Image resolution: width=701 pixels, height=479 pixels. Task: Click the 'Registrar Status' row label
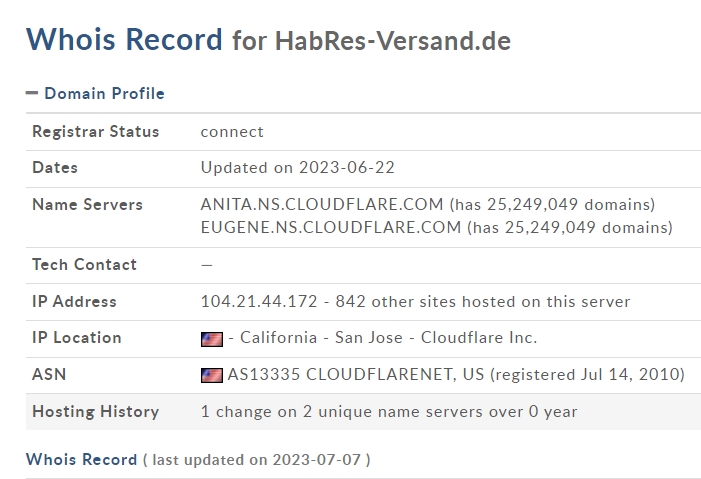click(x=96, y=131)
